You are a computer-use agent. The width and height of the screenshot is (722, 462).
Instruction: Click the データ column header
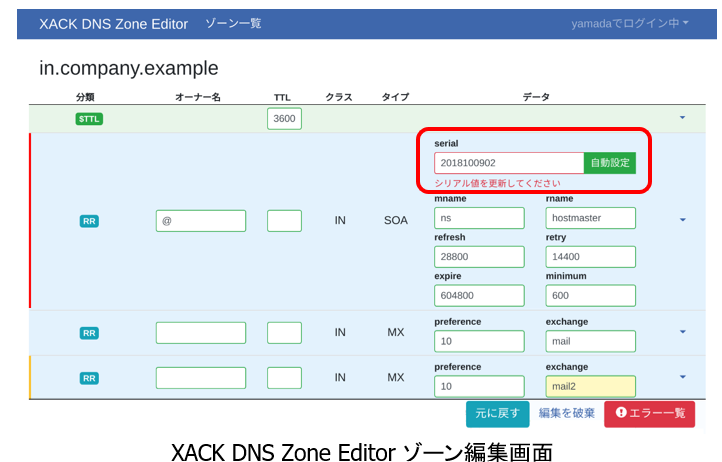[x=536, y=97]
